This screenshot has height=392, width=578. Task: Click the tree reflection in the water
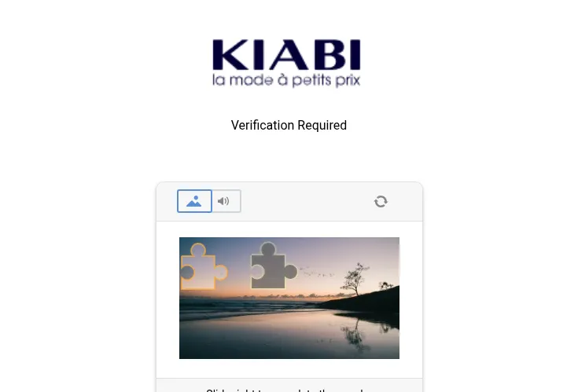(x=355, y=334)
